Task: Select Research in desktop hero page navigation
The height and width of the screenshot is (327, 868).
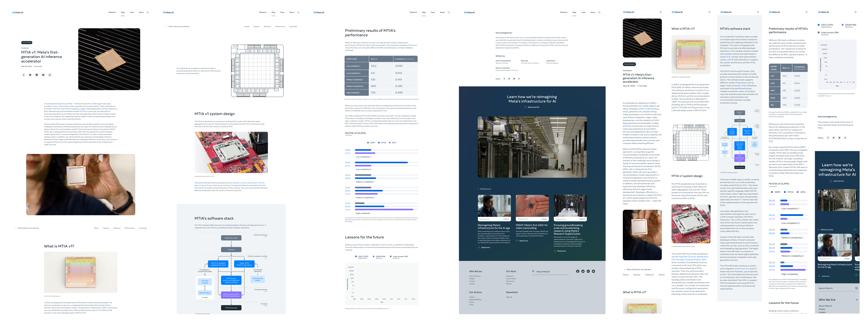Action: click(112, 12)
